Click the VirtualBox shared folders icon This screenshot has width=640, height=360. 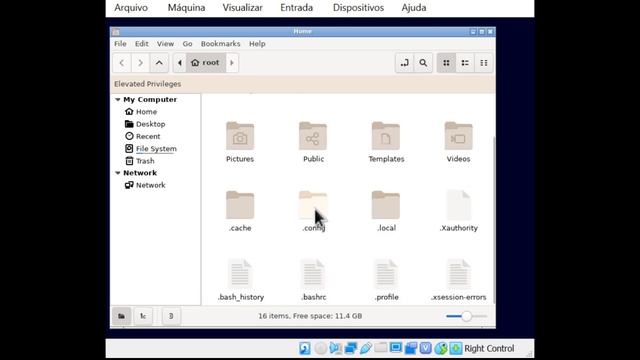(380, 348)
